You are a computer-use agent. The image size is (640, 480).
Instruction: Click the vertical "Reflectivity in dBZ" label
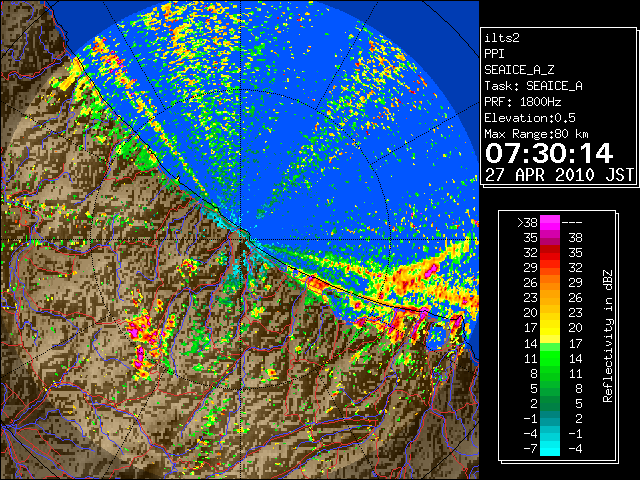point(608,336)
